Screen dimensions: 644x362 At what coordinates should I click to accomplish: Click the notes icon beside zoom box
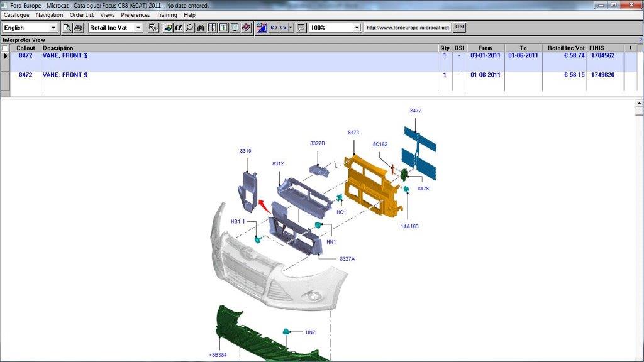pyautogui.click(x=301, y=28)
